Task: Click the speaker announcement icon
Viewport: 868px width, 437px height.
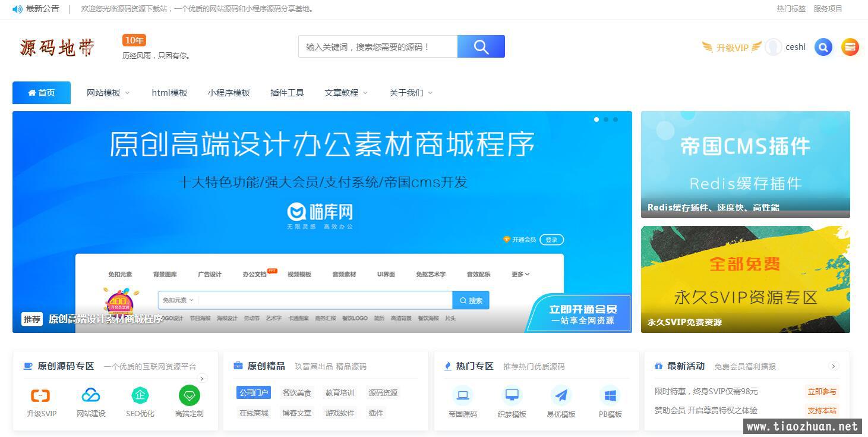Action: (17, 9)
